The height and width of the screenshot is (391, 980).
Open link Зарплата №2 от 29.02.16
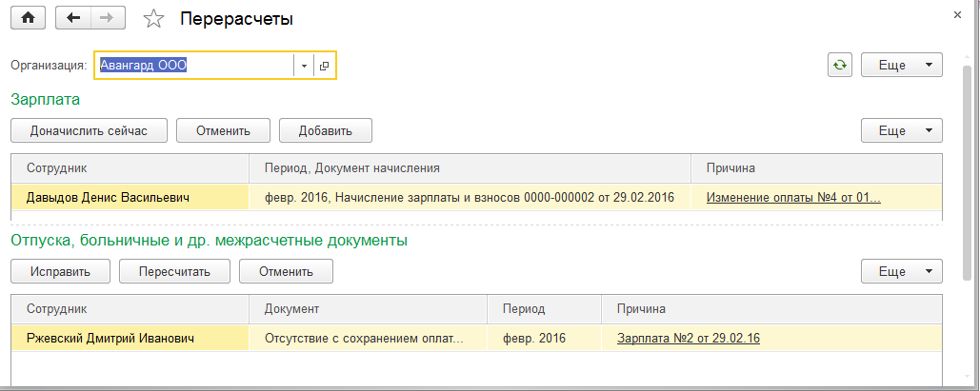[688, 338]
